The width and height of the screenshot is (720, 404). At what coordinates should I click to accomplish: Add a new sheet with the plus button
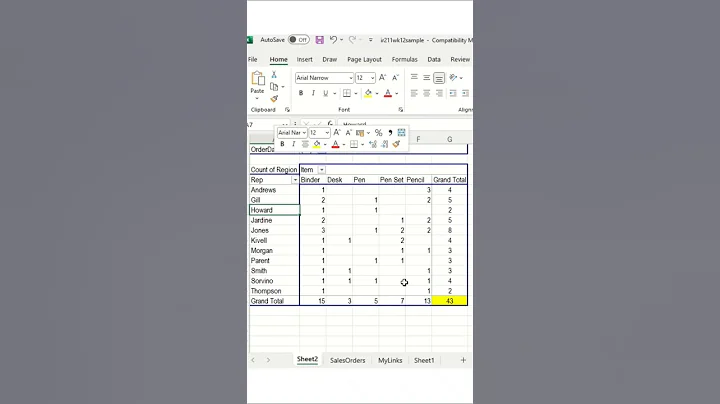(463, 360)
